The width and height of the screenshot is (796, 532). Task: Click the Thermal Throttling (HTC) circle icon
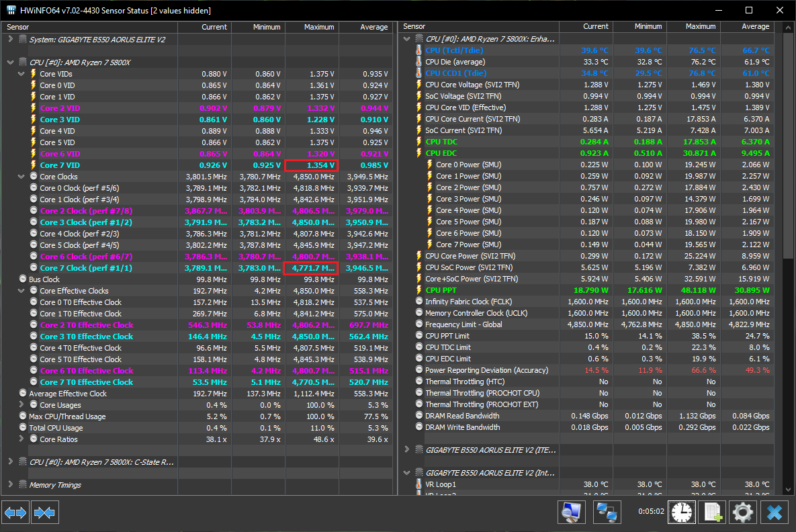click(x=418, y=381)
